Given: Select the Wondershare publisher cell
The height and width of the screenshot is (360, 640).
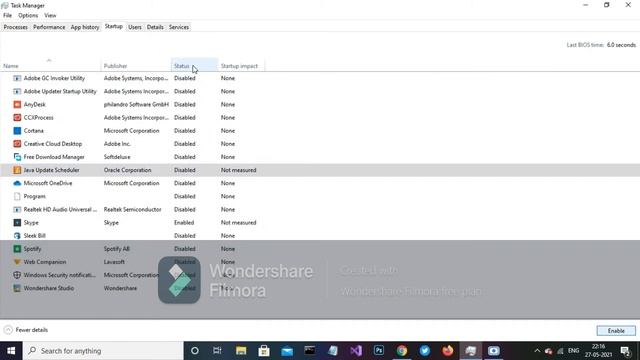Looking at the screenshot, I should [120, 288].
